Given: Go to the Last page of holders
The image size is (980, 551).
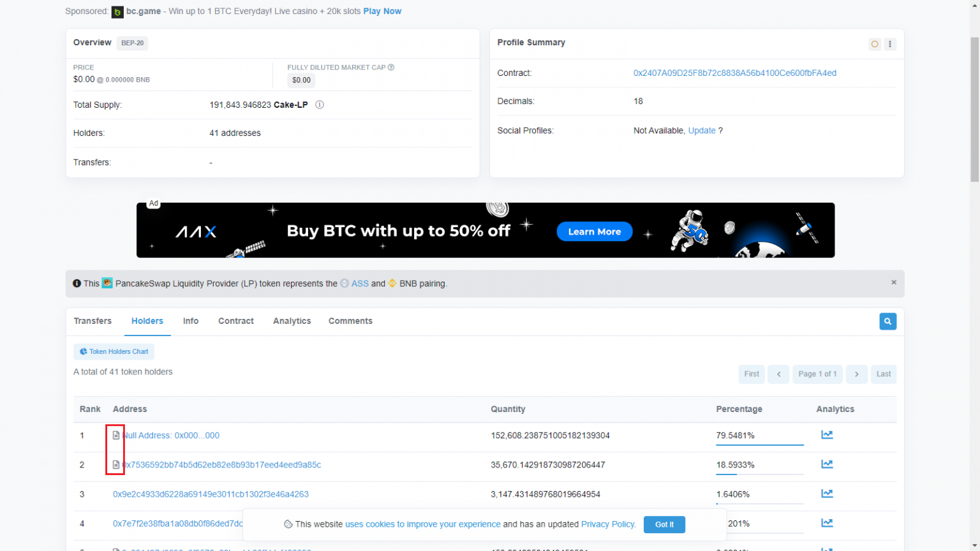Looking at the screenshot, I should click(883, 374).
